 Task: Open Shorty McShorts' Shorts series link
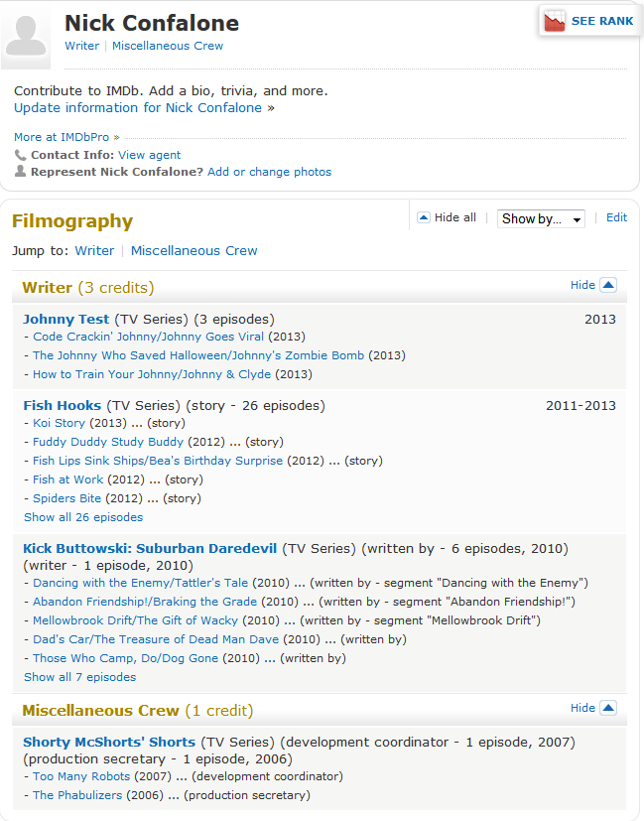click(x=109, y=743)
